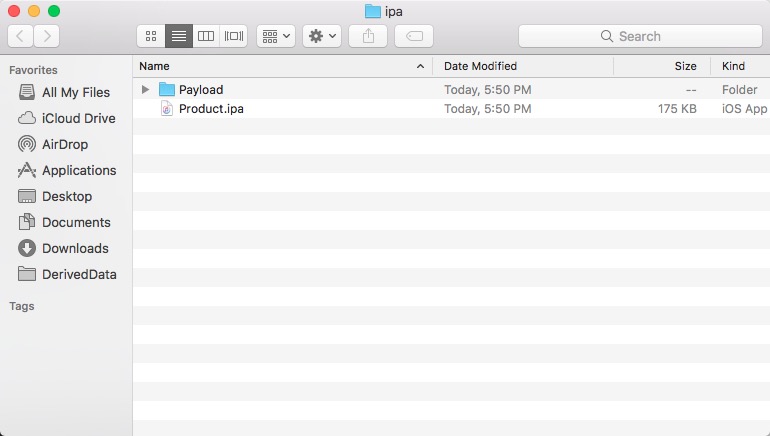Viewport: 770px width, 436px height.
Task: Expand the Payload folder disclosure triangle
Action: [x=146, y=90]
